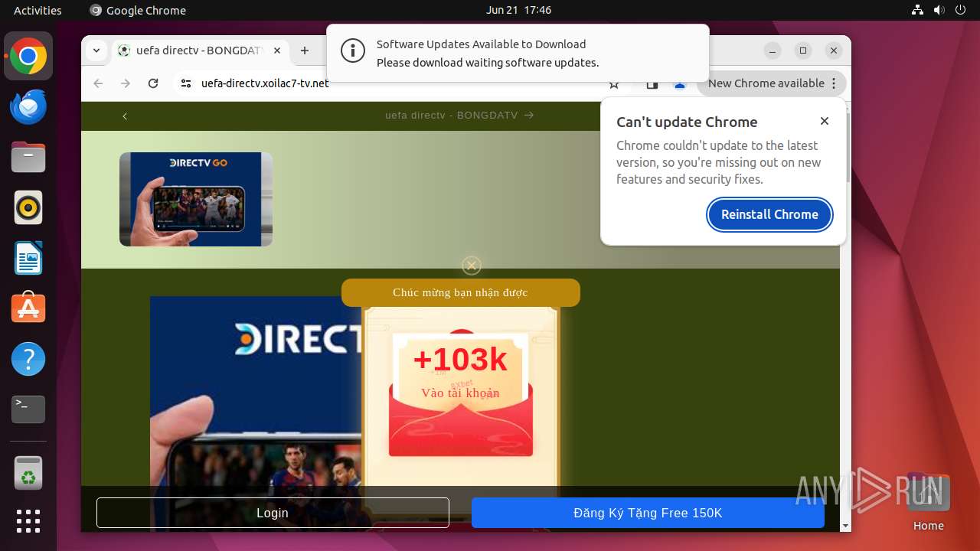Screen dimensions: 980x551
Task: Open the volume indicator in top bar
Action: (x=939, y=10)
